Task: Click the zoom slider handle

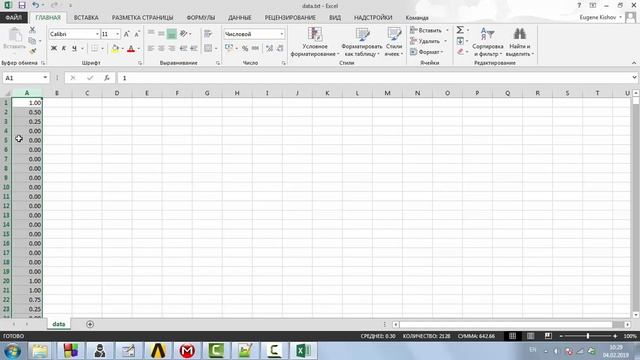Action: point(588,336)
